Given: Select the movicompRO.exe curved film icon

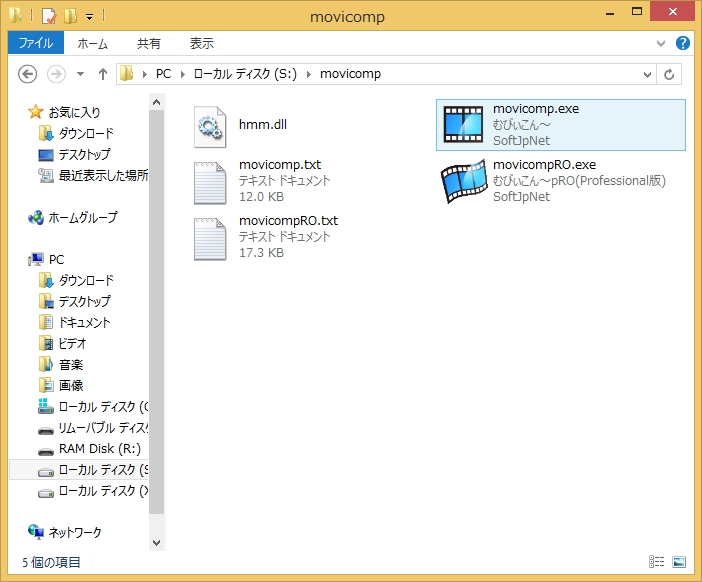Looking at the screenshot, I should point(463,181).
